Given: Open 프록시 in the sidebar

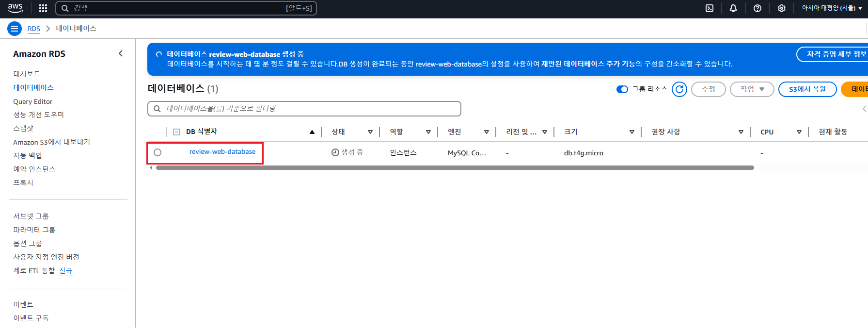Looking at the screenshot, I should [x=23, y=182].
